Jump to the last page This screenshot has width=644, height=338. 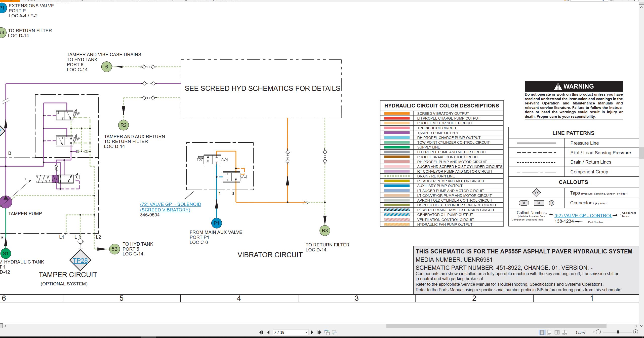click(319, 332)
